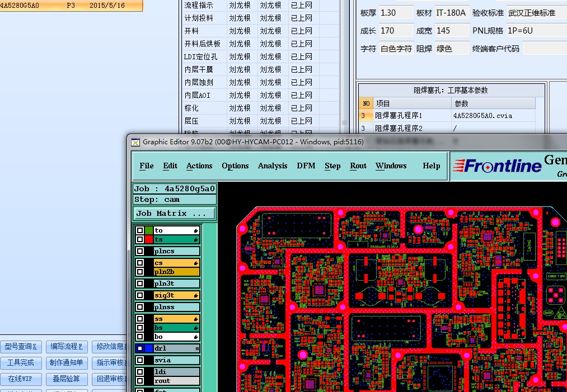Image resolution: width=567 pixels, height=392 pixels.
Task: Click the hand icon on the ss layer
Action: [x=196, y=319]
